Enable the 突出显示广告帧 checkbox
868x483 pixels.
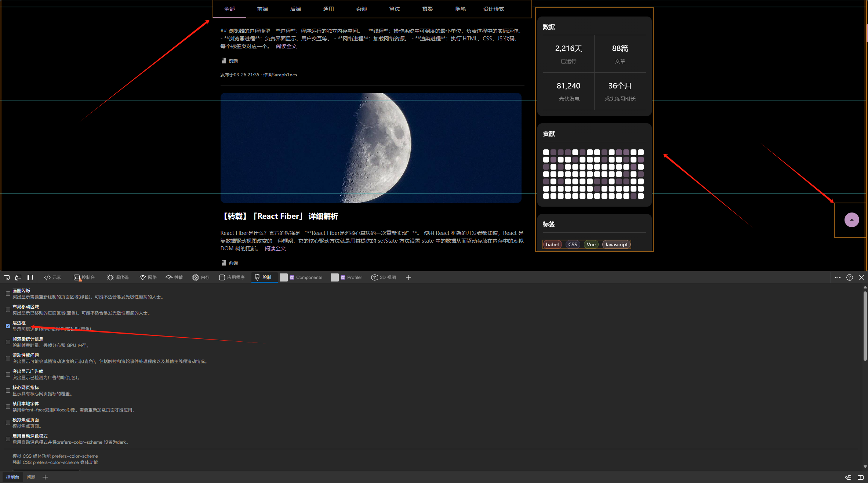click(8, 374)
